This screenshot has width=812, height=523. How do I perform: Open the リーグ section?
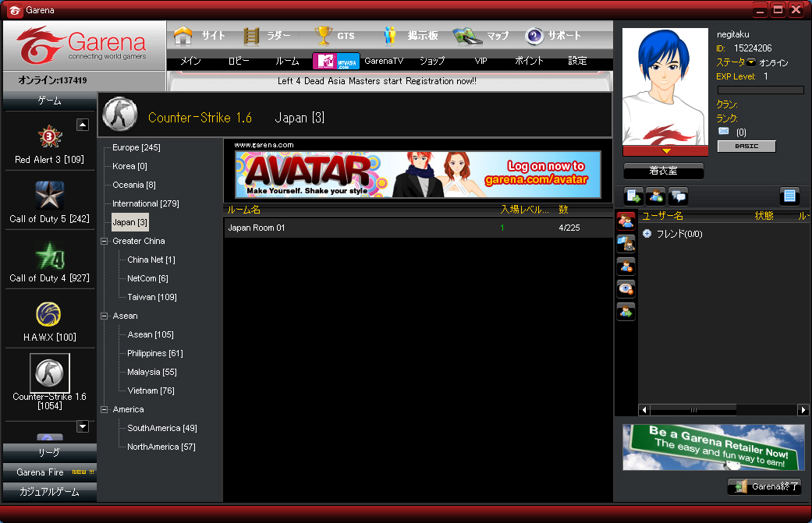point(50,453)
